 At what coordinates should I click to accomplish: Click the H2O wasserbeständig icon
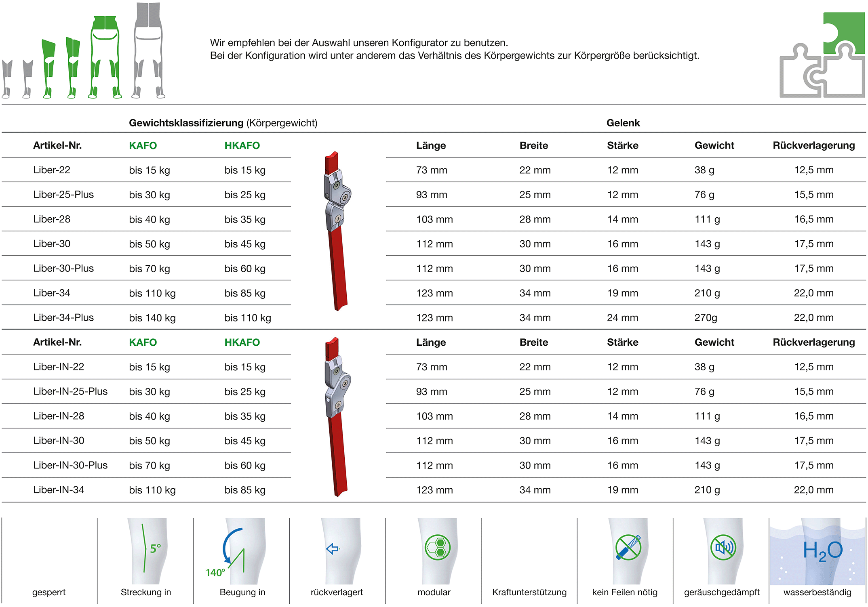[817, 551]
